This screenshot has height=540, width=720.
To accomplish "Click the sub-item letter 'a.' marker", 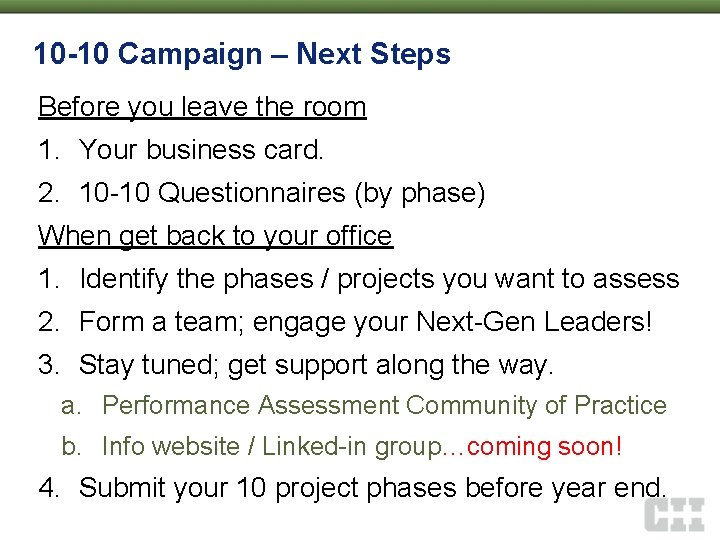I will pyautogui.click(x=71, y=405).
